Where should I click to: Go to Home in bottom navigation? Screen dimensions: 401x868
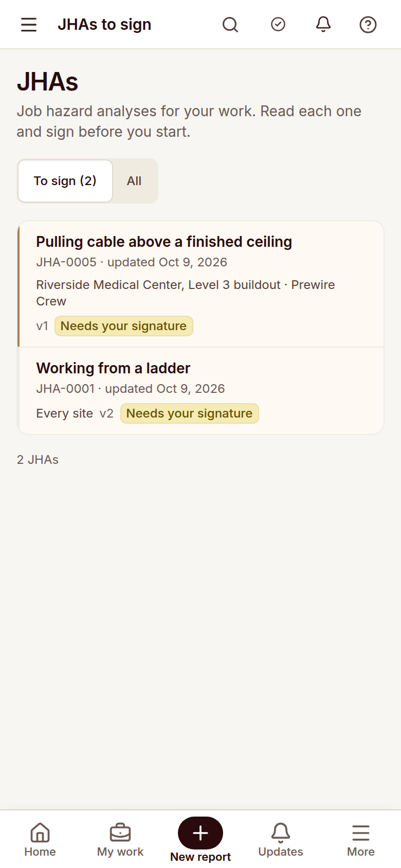tap(40, 840)
